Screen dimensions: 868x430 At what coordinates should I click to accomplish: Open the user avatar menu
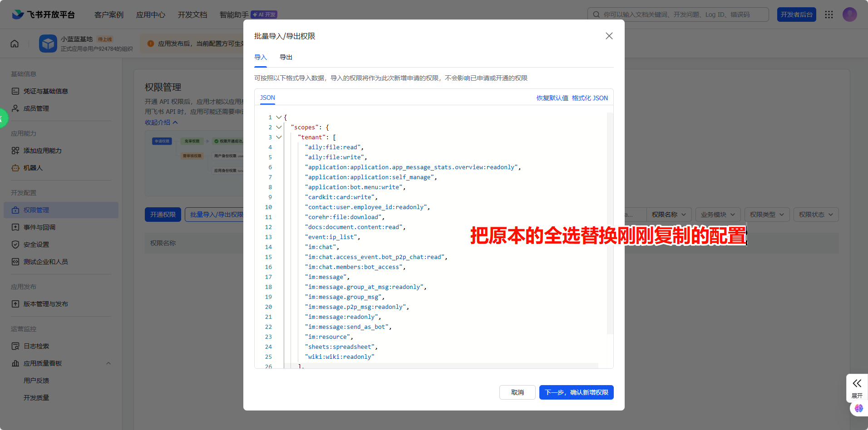[x=849, y=14]
